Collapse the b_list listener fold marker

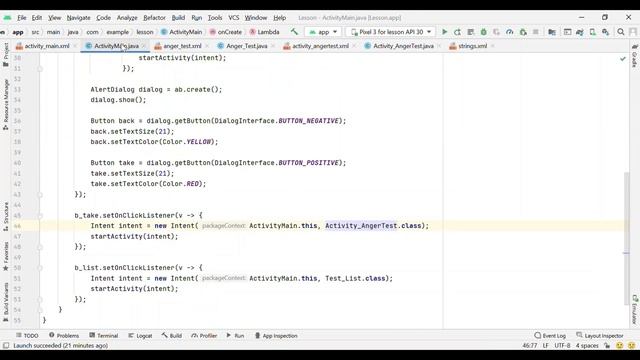[40, 268]
